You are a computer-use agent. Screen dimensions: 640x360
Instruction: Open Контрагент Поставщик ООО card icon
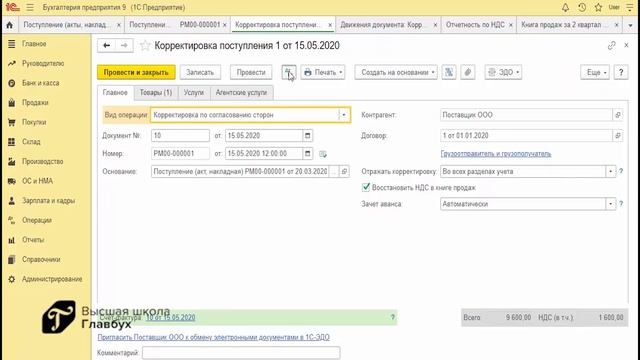(x=618, y=115)
